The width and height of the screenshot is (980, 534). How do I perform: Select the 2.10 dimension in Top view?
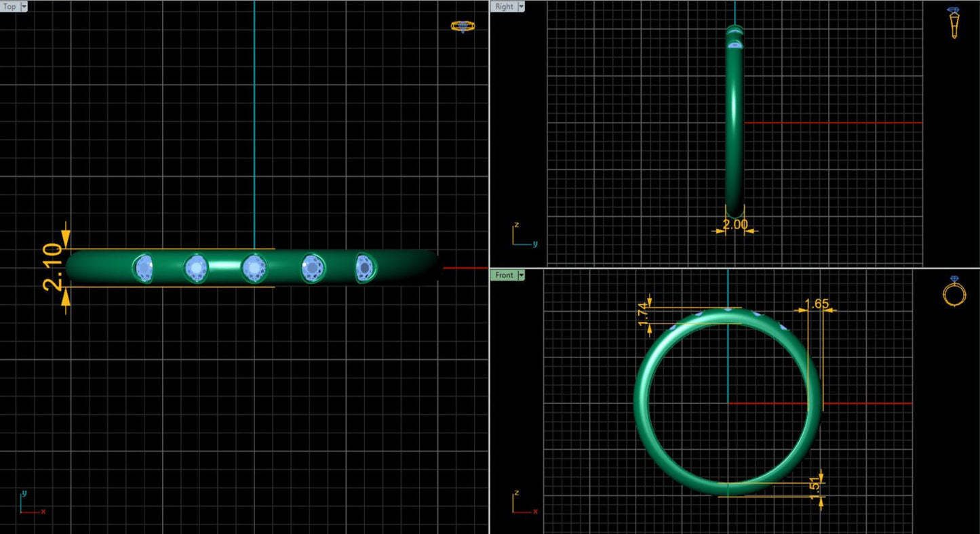[x=53, y=268]
